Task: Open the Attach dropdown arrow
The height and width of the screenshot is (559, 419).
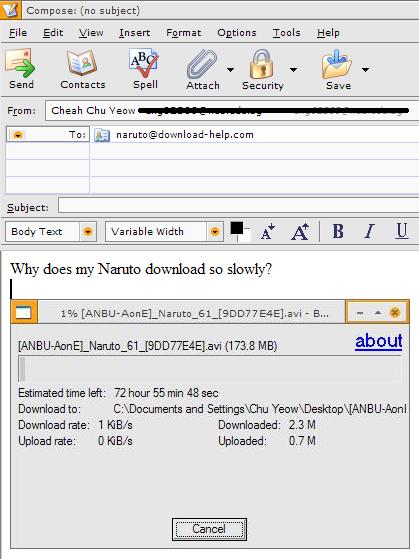Action: pos(231,70)
